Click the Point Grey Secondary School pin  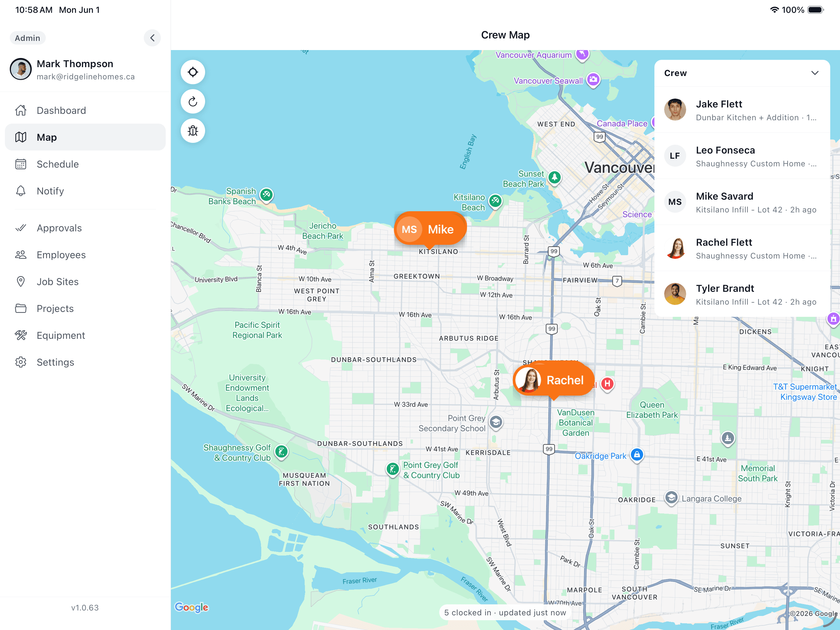[x=496, y=423]
